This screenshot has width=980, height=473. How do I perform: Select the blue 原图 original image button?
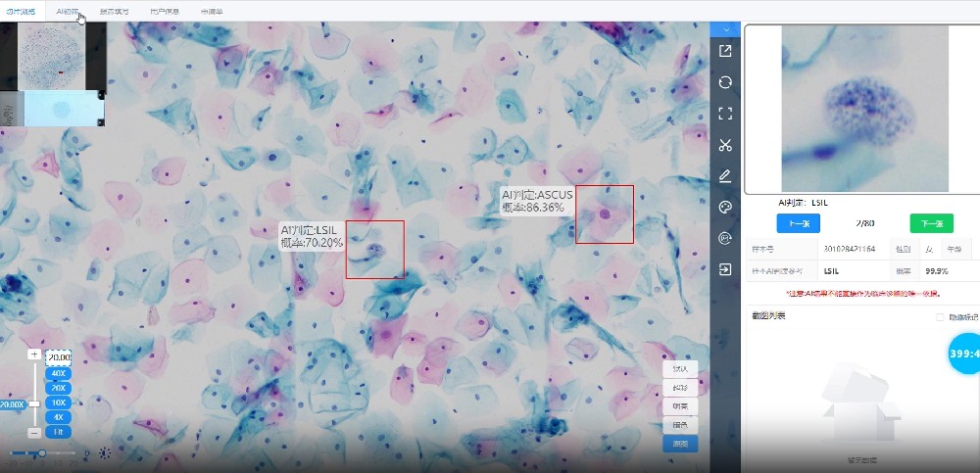680,444
